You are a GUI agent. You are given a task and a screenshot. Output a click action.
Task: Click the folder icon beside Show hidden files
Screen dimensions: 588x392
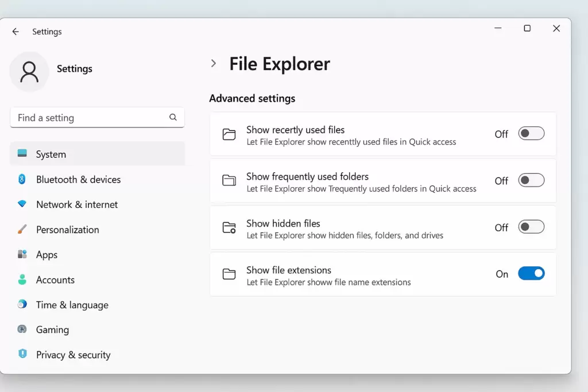coord(229,228)
